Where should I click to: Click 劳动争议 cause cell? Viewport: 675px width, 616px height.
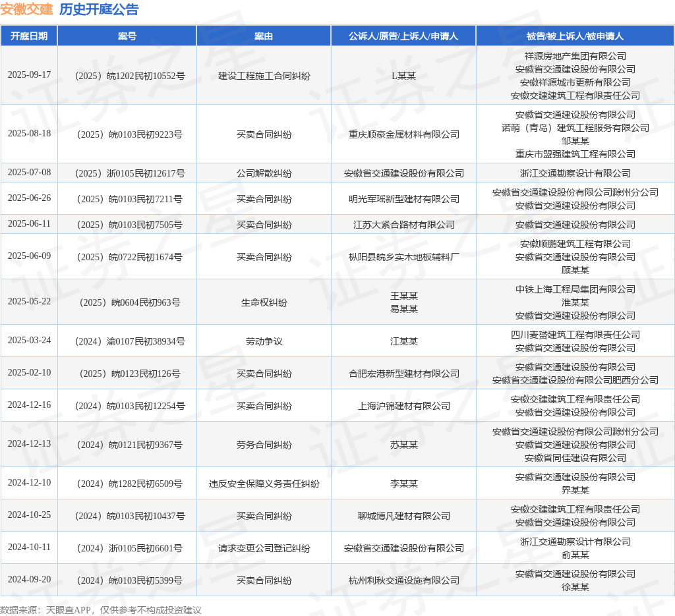[264, 341]
